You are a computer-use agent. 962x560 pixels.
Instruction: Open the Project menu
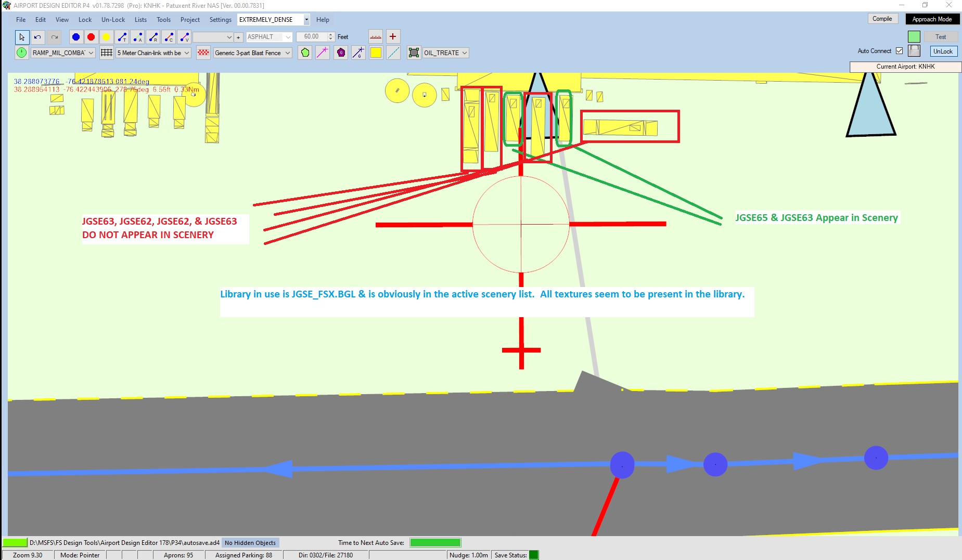tap(190, 19)
